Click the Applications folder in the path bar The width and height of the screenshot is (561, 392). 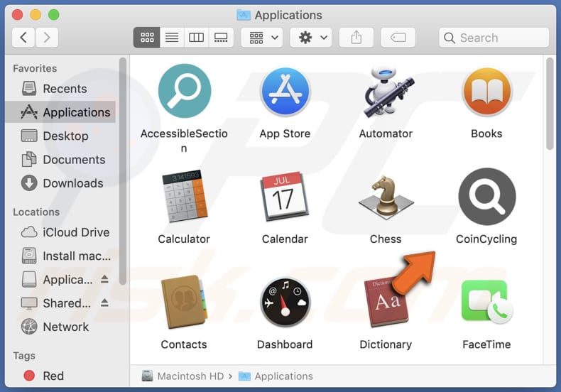pyautogui.click(x=276, y=376)
